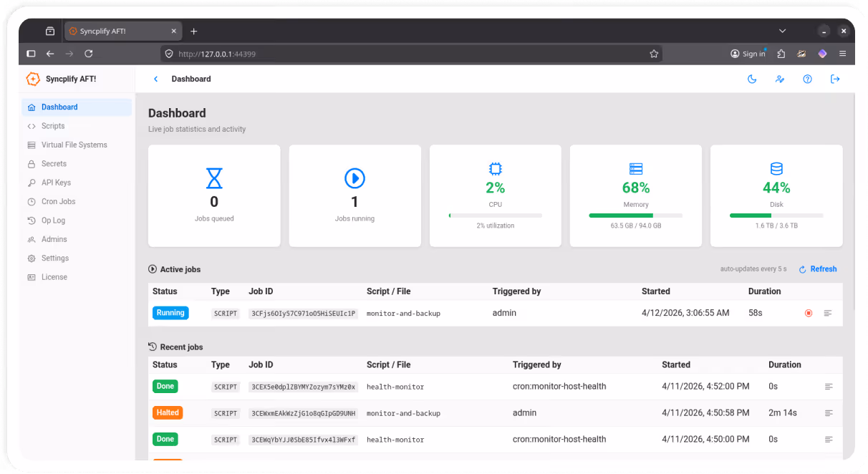Screen dimensions: 868x474
Task: Reload the page in the browser
Action: (89, 54)
